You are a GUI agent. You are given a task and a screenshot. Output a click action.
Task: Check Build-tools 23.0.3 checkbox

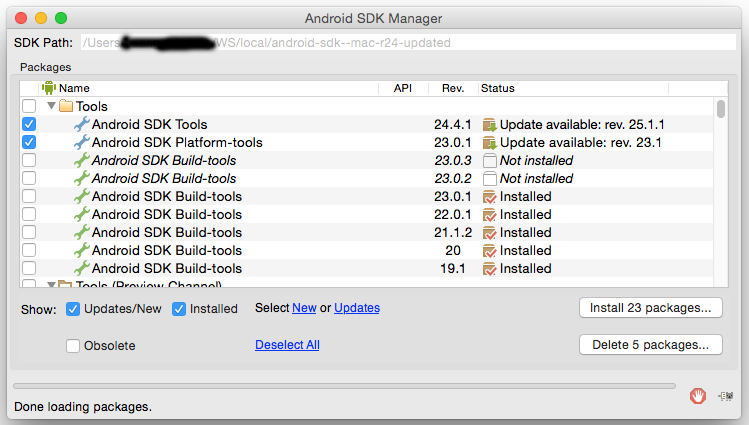click(x=29, y=160)
